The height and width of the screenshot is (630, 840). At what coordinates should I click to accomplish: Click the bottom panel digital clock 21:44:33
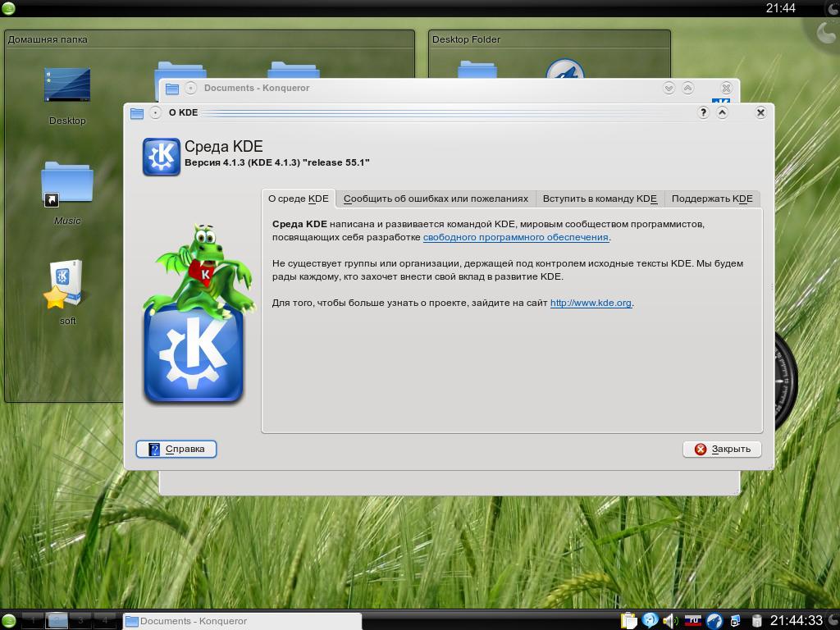(x=796, y=621)
